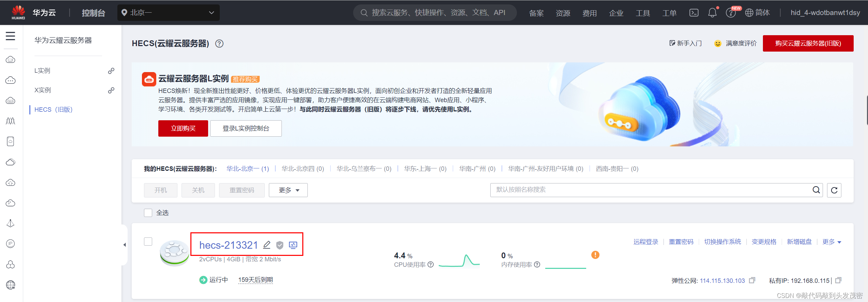Click the IP icon in left rail
Viewport: 868px width, 302px height.
pos(11,244)
